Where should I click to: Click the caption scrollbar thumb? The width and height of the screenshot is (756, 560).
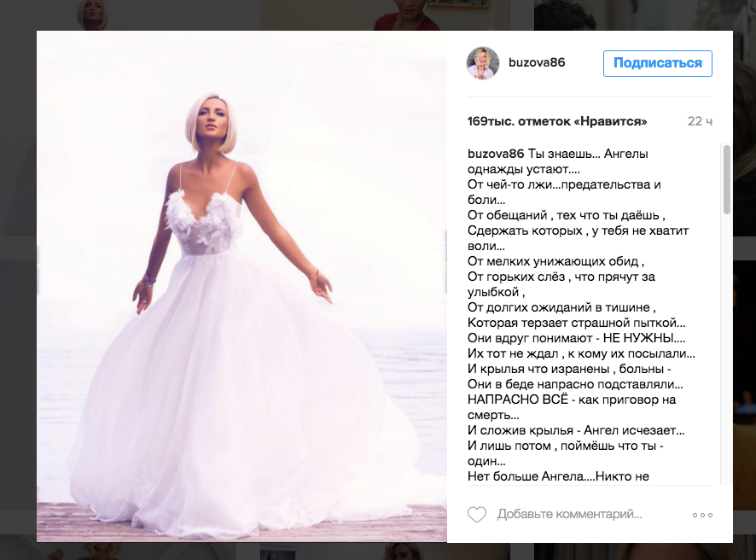tap(727, 179)
